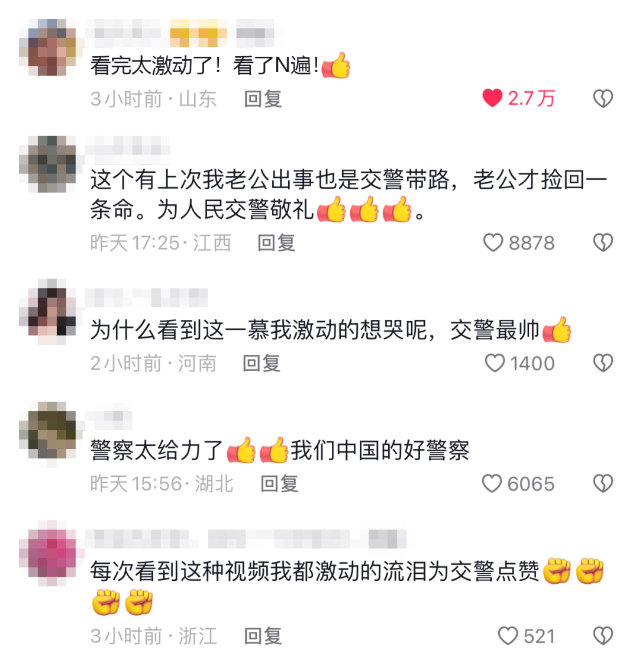Viewport: 639px width, 672px height.
Task: Like the Zhejiang comment with 521 likes
Action: 508,635
